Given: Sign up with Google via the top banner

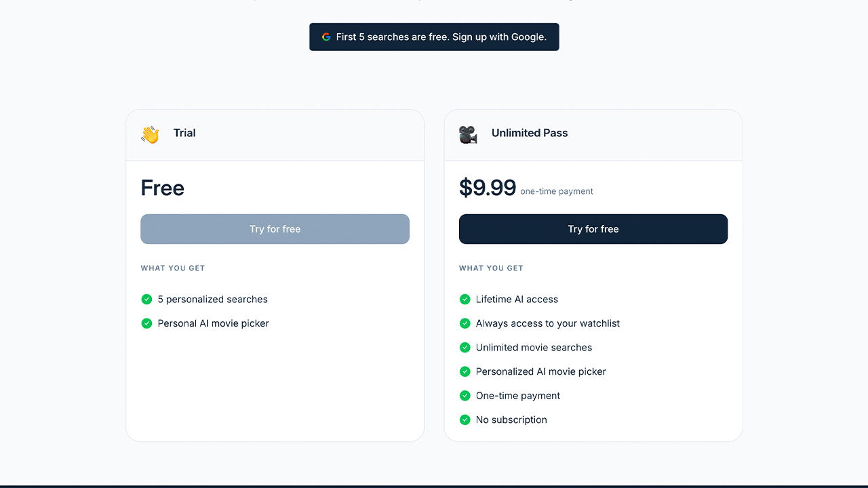Looking at the screenshot, I should 434,37.
